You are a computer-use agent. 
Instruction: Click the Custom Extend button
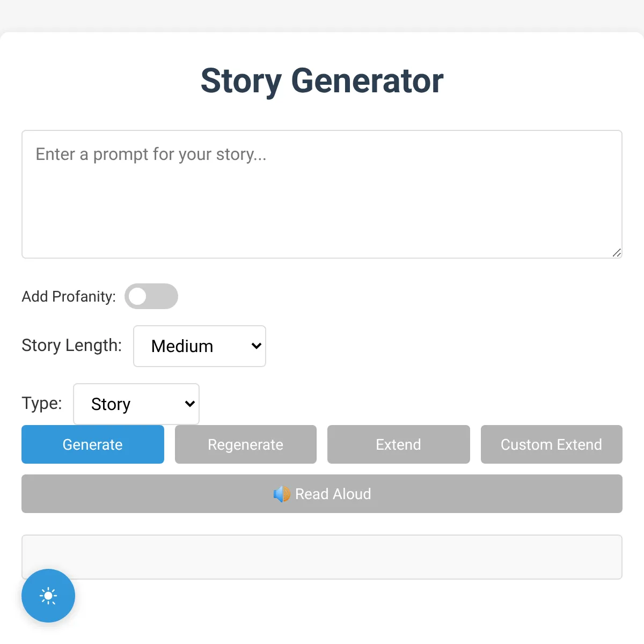pyautogui.click(x=552, y=444)
